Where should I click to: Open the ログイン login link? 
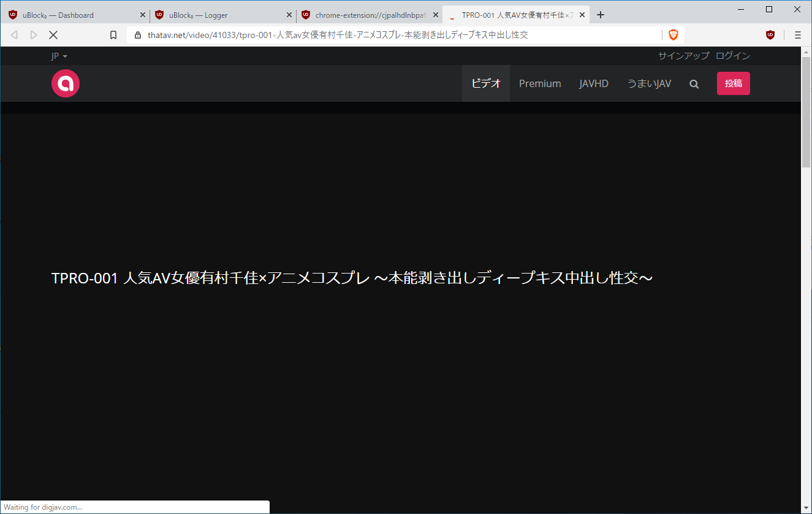(732, 55)
